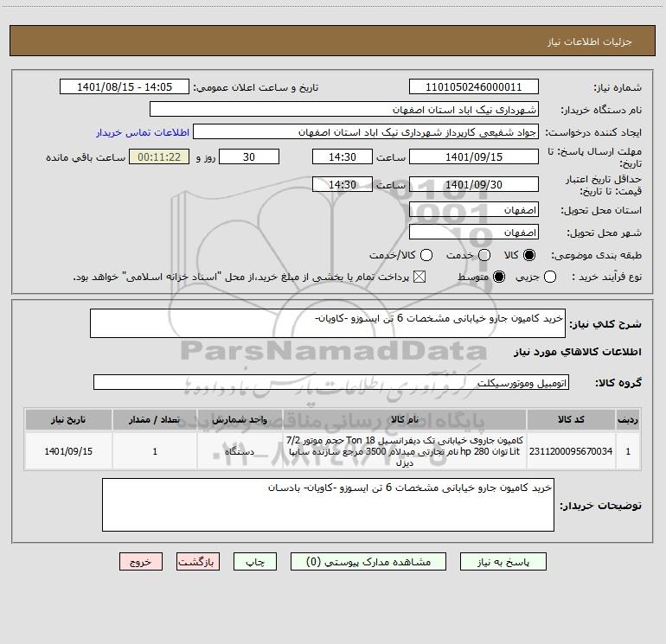Click the price validity date 1401/09/30 field

[x=474, y=184]
